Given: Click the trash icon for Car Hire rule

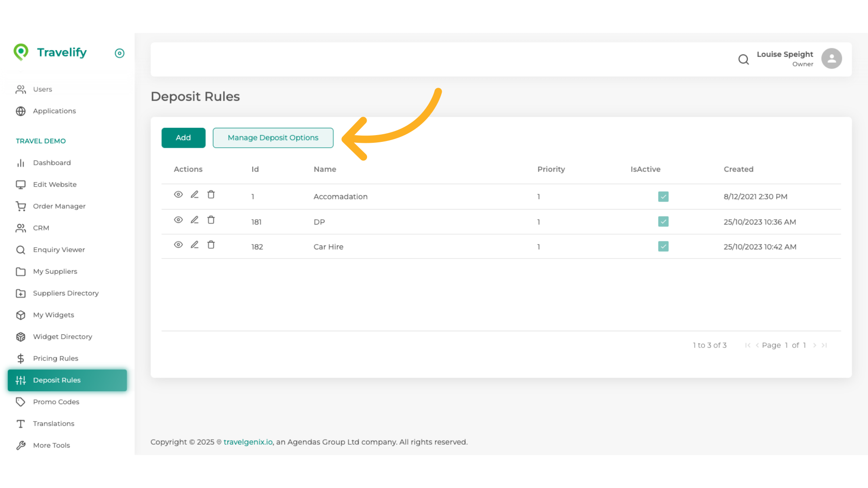Looking at the screenshot, I should pyautogui.click(x=211, y=244).
